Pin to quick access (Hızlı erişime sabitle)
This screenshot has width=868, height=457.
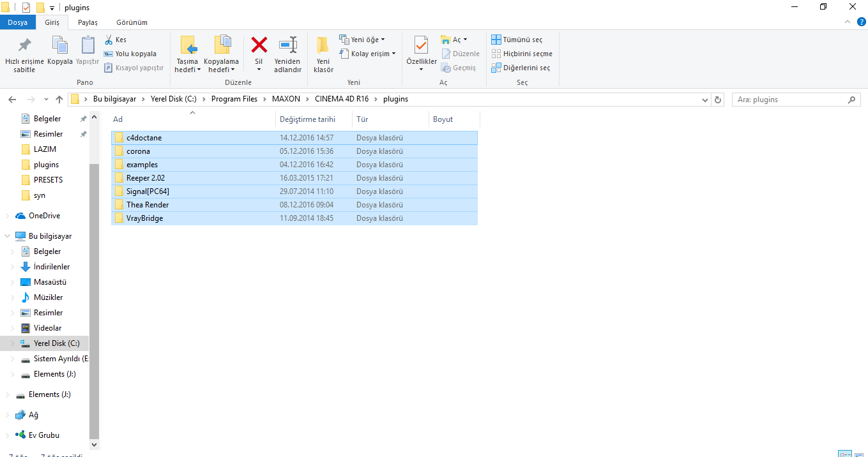pyautogui.click(x=24, y=54)
